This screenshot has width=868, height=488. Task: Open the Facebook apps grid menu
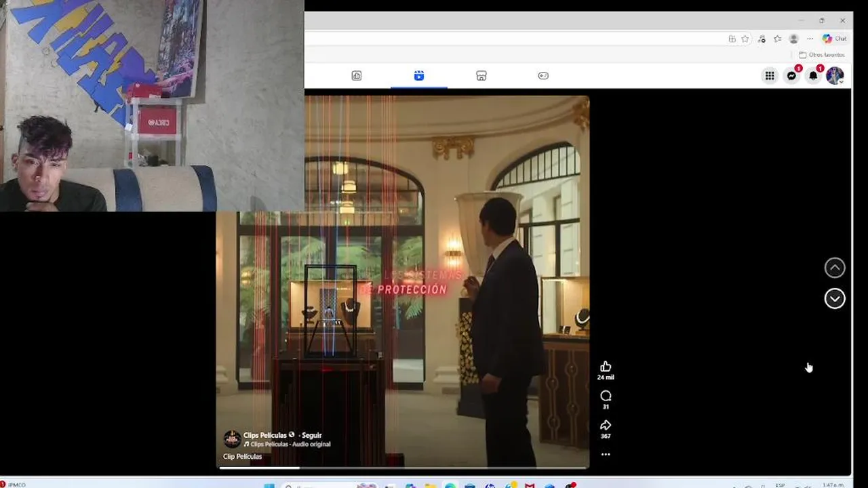click(770, 76)
